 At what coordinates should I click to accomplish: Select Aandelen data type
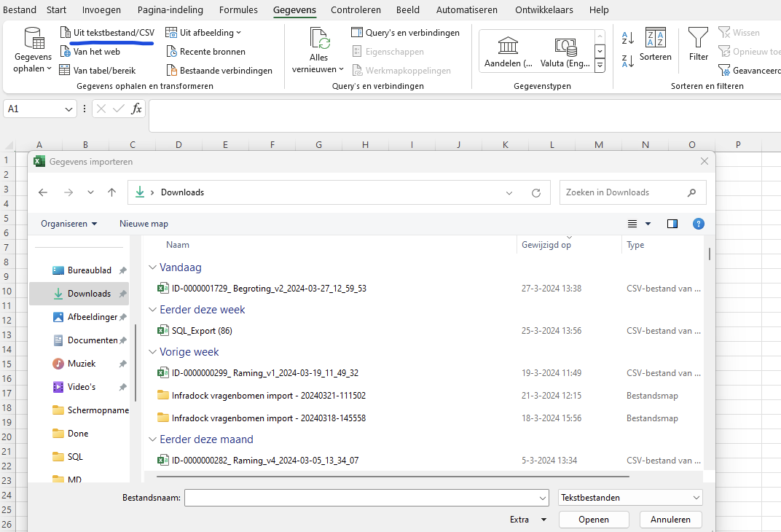(508, 52)
